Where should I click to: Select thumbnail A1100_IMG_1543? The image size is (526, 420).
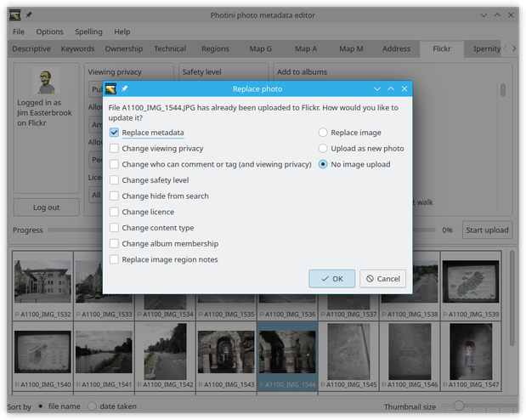click(x=226, y=356)
